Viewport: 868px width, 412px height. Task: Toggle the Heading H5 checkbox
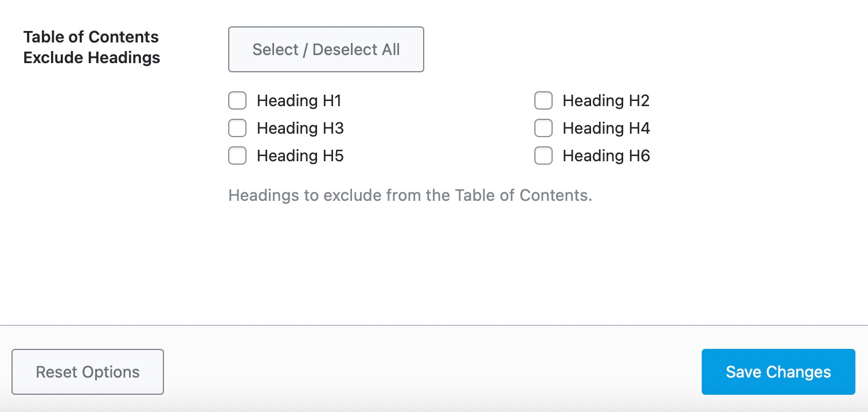pyautogui.click(x=237, y=156)
